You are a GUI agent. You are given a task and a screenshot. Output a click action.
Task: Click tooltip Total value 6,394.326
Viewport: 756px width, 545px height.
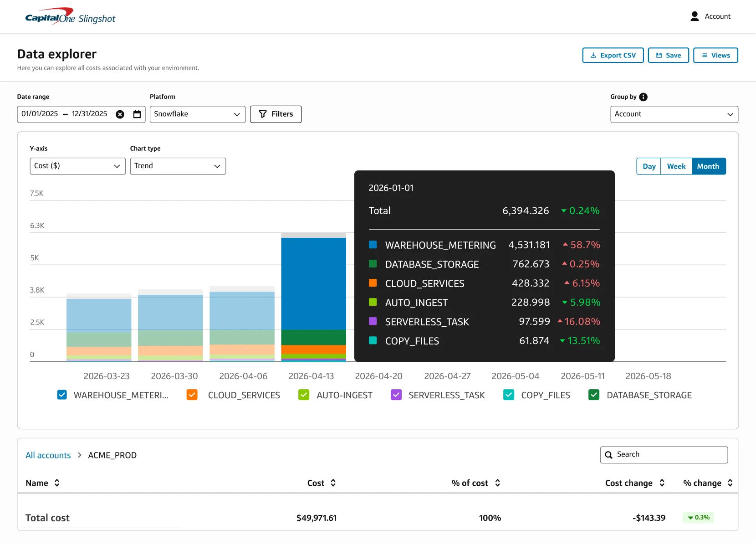pos(526,211)
